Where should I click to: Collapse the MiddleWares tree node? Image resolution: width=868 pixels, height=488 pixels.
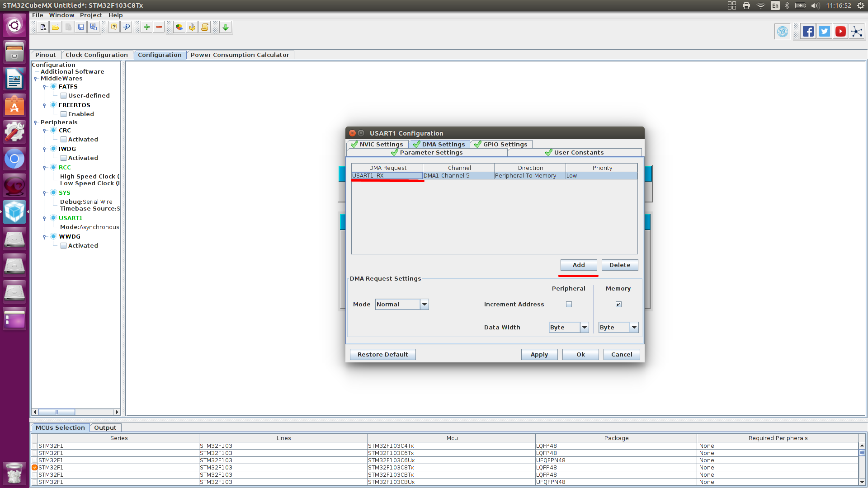click(35, 79)
